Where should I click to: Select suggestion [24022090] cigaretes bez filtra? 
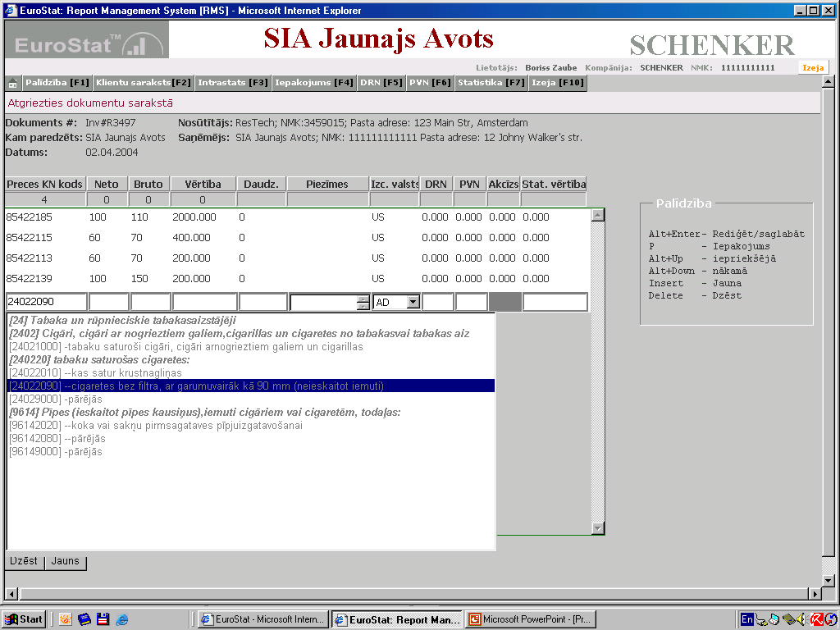pos(251,386)
